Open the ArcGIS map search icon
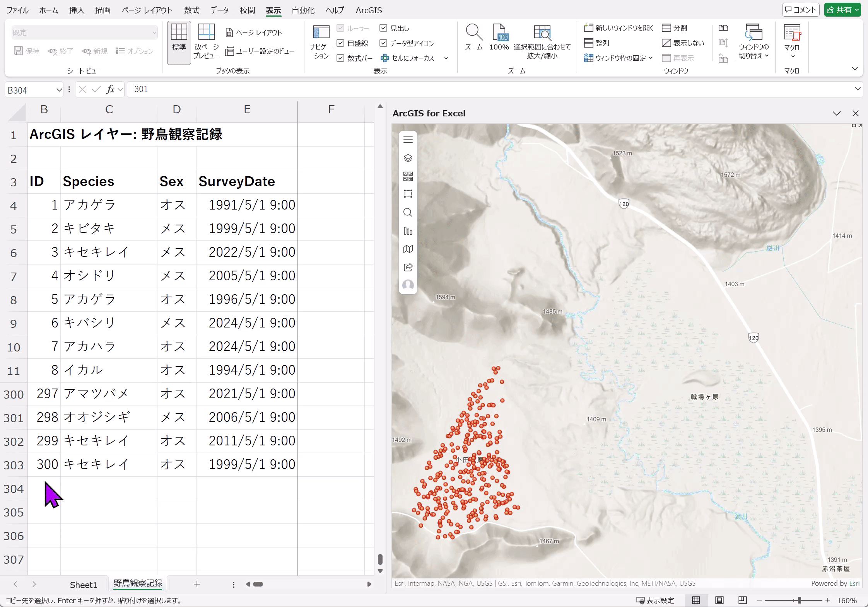The width and height of the screenshot is (868, 607). tap(408, 212)
